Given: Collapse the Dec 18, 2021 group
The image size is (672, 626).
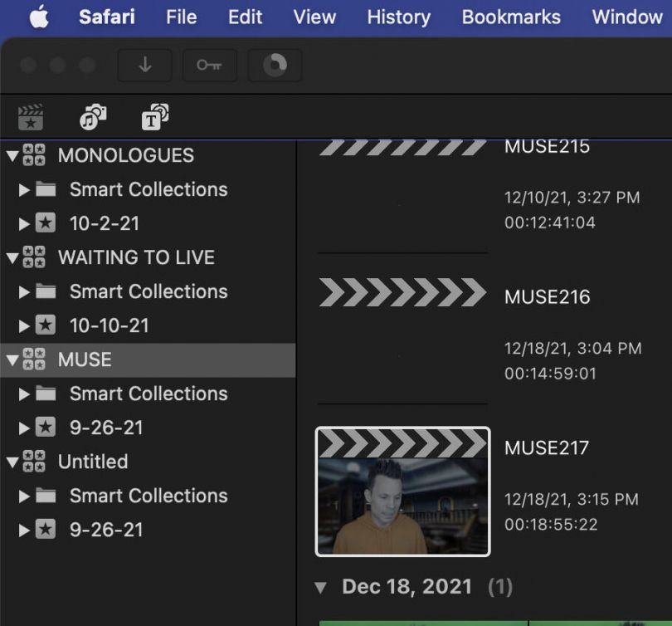Looking at the screenshot, I should coord(322,586).
